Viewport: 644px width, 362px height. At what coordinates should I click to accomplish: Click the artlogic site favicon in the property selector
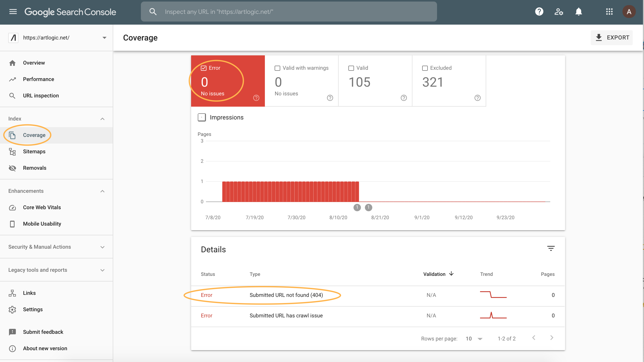pos(13,38)
